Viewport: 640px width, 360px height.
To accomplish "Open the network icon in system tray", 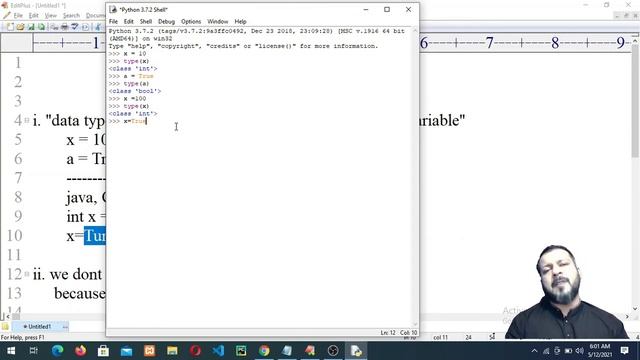I will point(546,351).
